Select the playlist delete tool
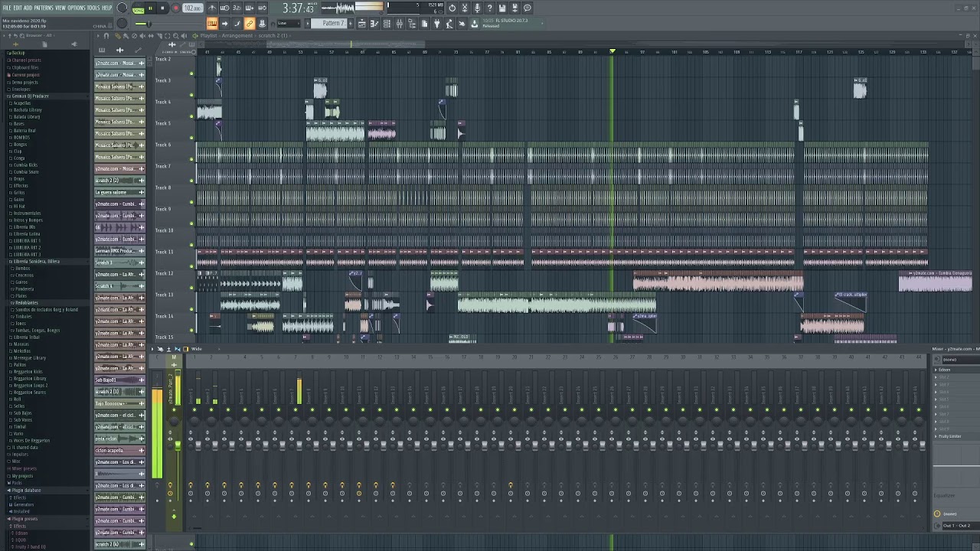This screenshot has height=551, width=980. click(134, 35)
